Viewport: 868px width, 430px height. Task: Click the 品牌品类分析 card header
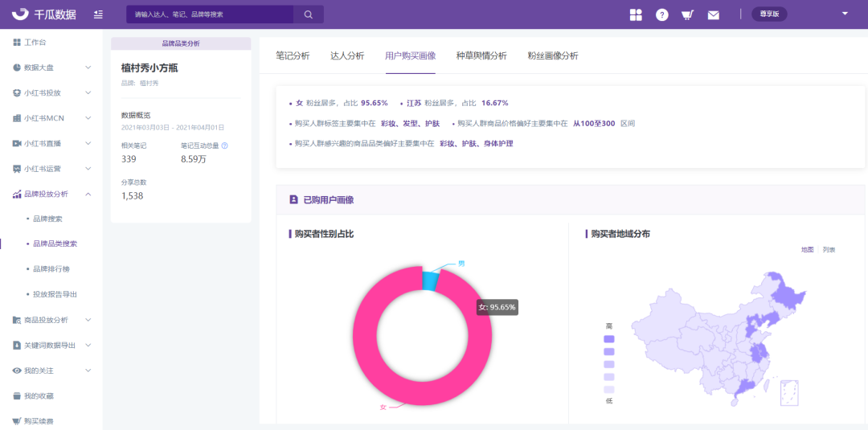[181, 43]
